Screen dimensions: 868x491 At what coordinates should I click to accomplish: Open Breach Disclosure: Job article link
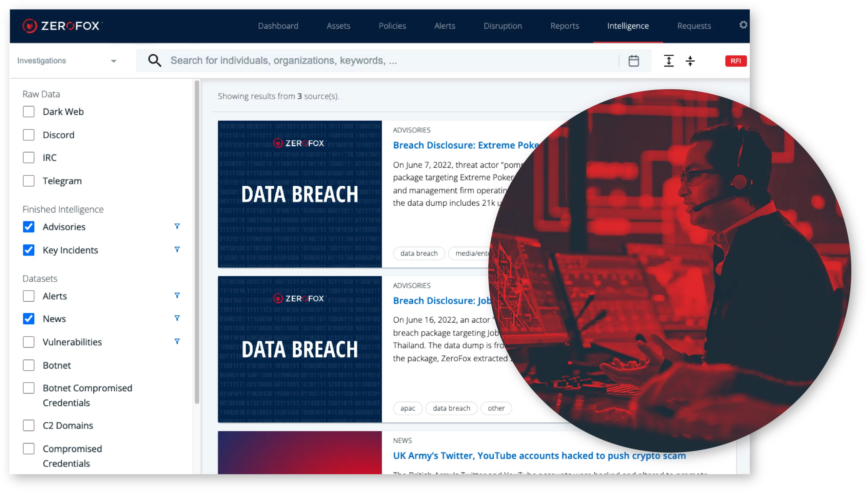point(442,301)
